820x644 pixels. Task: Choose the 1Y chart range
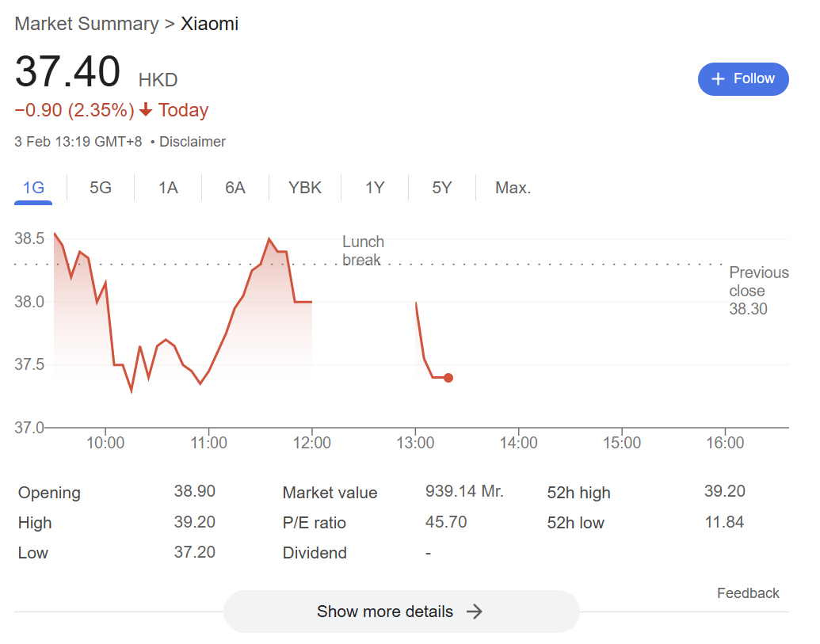375,187
